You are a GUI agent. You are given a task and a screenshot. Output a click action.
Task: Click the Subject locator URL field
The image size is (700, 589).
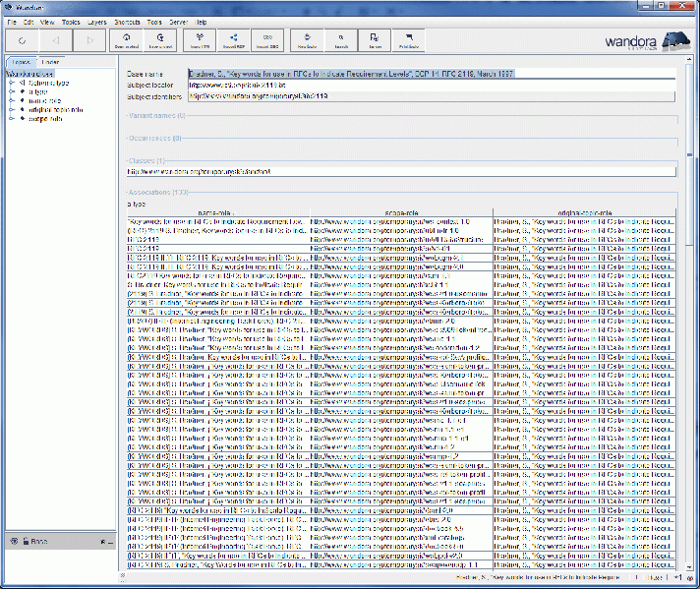[x=431, y=85]
